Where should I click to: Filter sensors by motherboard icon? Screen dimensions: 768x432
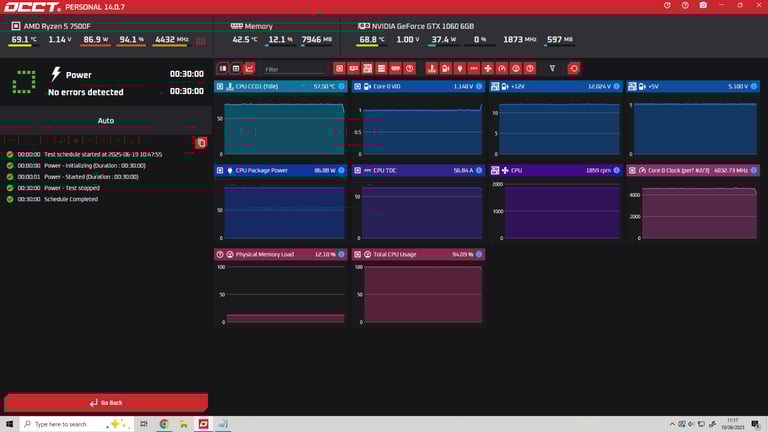(x=367, y=69)
